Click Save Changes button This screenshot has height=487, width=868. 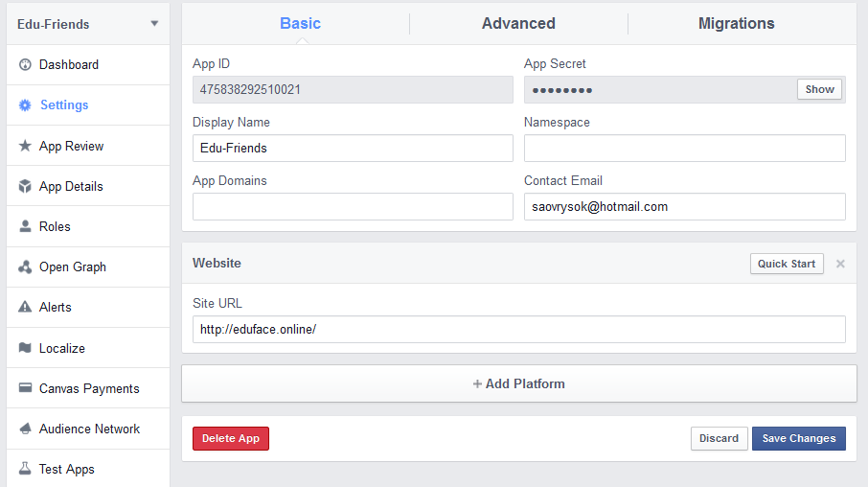point(799,438)
